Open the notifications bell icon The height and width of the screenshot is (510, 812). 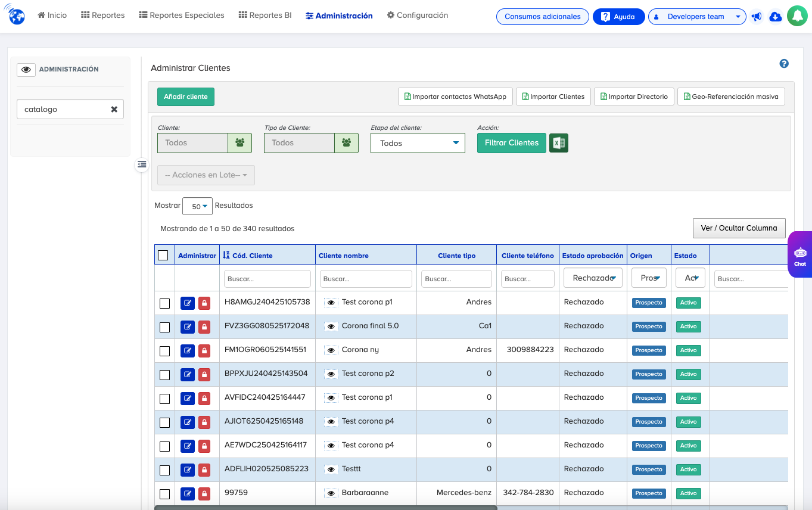pos(797,17)
